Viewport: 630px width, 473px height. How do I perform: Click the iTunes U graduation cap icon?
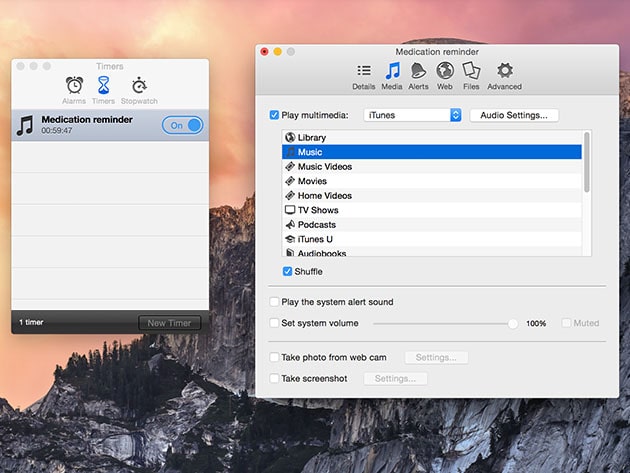290,239
